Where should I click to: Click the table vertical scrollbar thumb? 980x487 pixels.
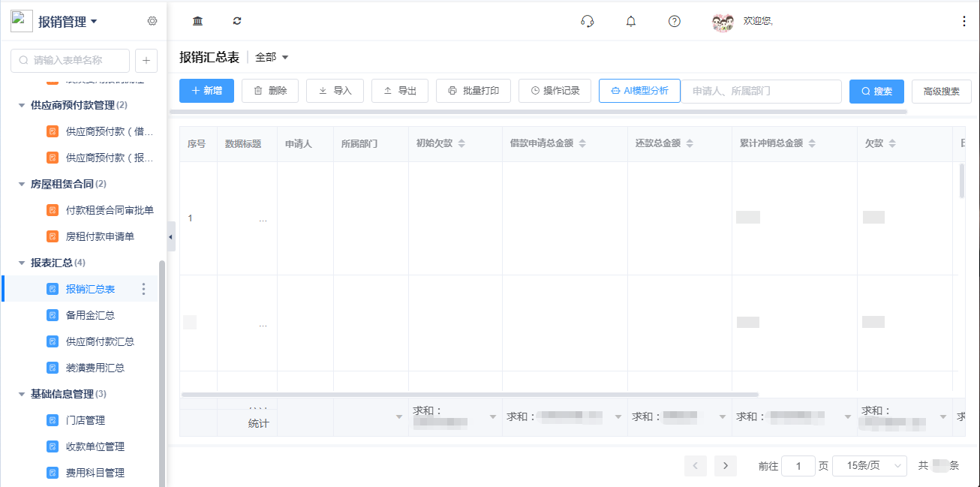(x=962, y=180)
